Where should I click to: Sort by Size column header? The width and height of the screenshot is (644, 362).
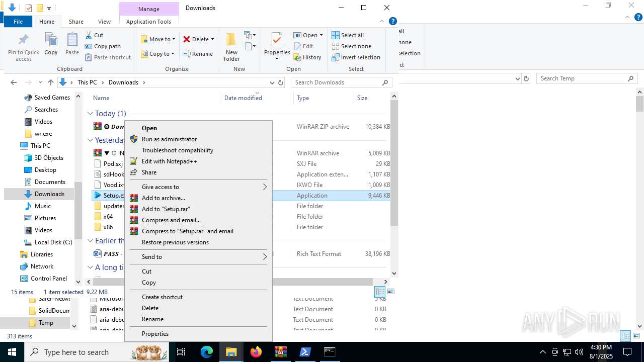[371, 98]
